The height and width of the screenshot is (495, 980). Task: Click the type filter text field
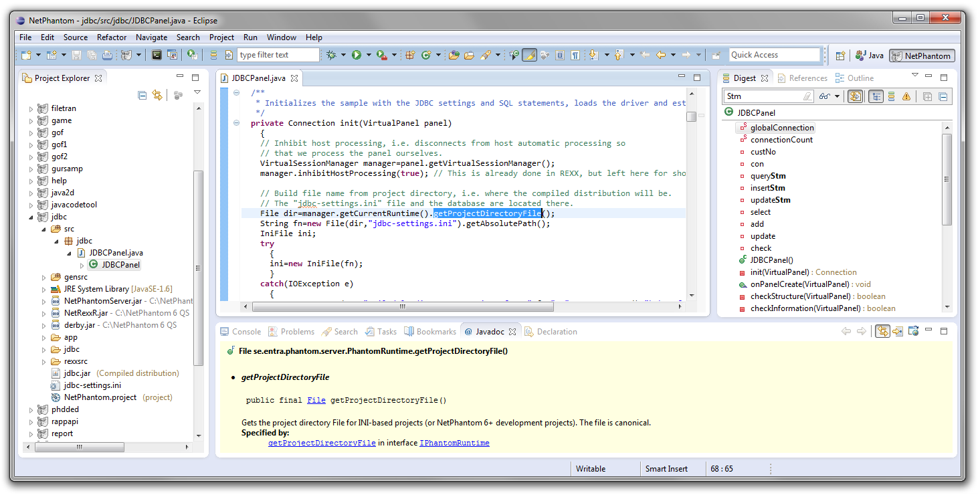[x=279, y=55]
